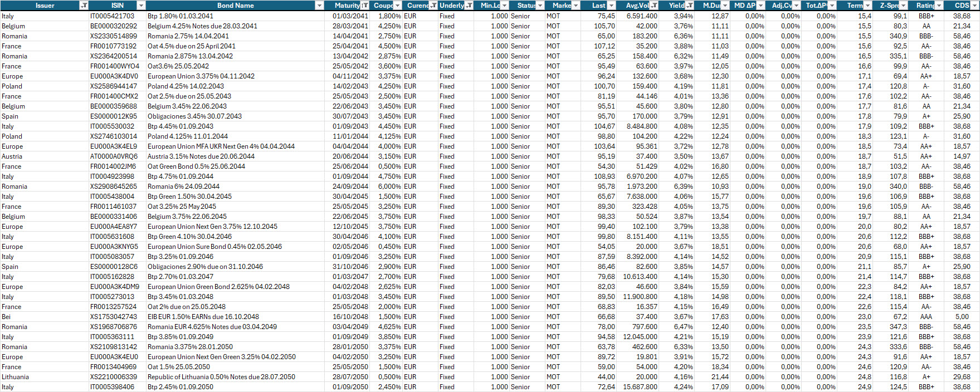Click the Austria 3.15% Notes bond name cell
980x392 pixels.
[201, 156]
